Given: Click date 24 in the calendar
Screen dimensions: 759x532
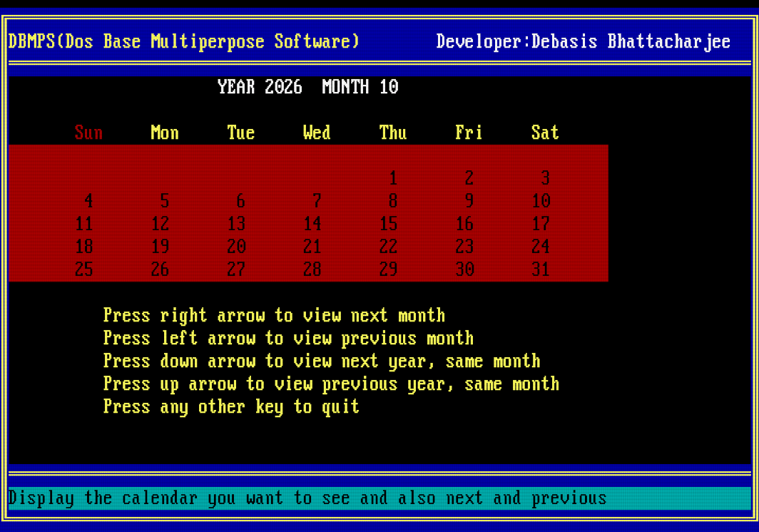Looking at the screenshot, I should (x=541, y=247).
